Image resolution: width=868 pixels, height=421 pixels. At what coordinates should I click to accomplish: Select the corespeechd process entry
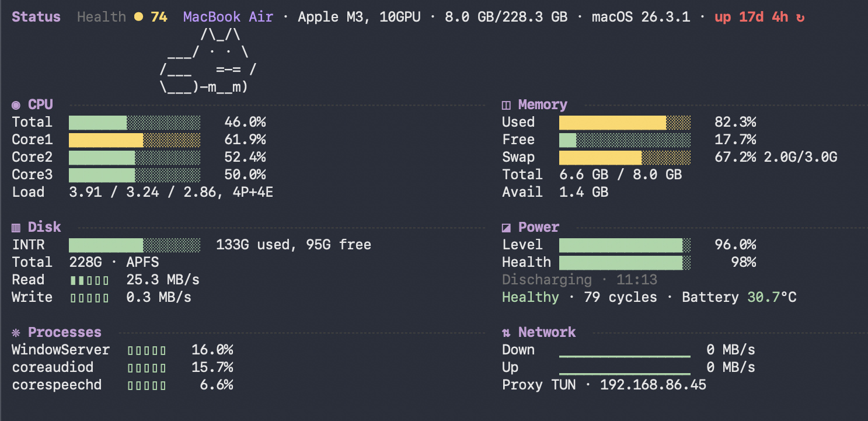point(57,385)
